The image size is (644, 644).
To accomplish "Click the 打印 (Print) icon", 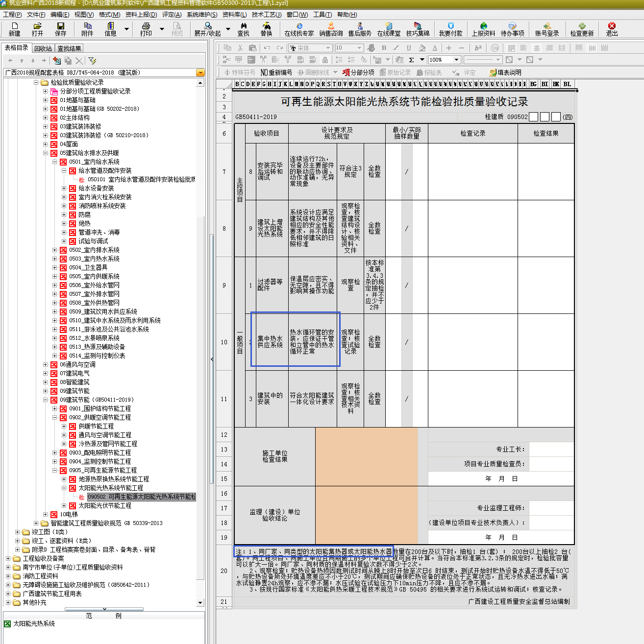I will pyautogui.click(x=146, y=29).
